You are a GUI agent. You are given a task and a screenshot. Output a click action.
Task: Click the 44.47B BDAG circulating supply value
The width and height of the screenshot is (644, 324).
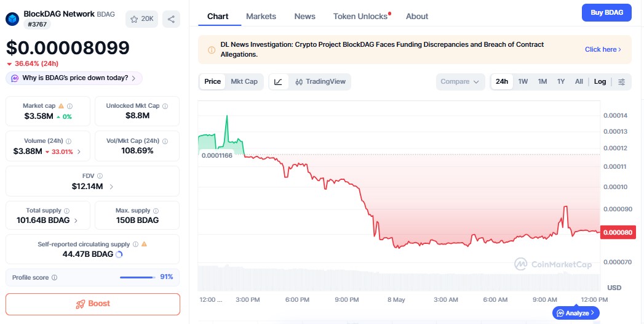click(x=87, y=254)
